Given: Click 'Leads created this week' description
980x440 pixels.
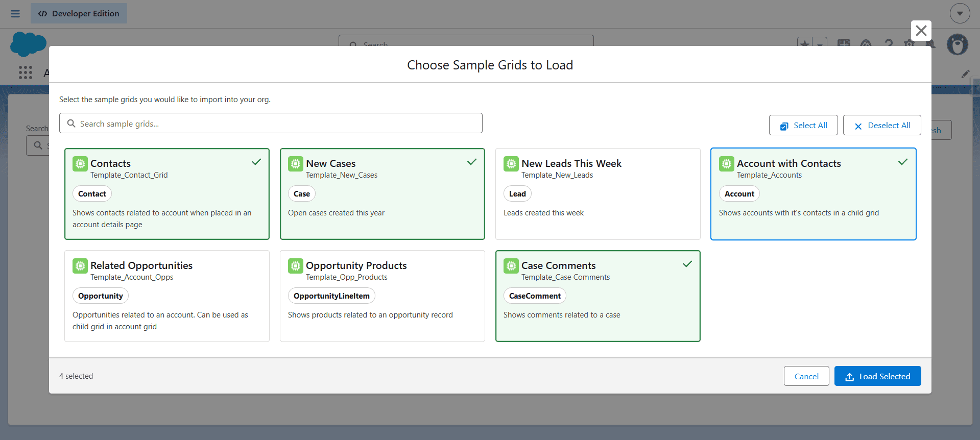Looking at the screenshot, I should pos(543,213).
